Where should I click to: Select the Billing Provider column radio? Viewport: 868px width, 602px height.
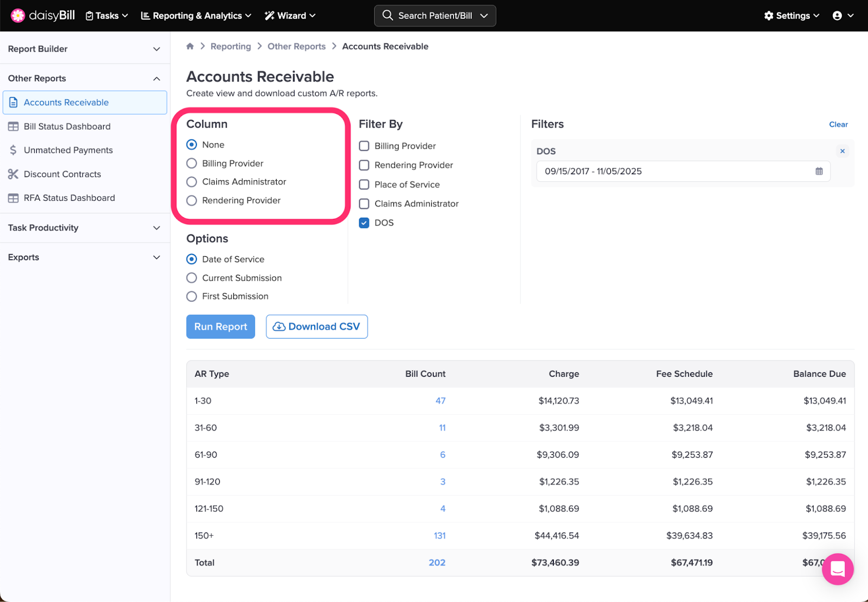pos(192,163)
